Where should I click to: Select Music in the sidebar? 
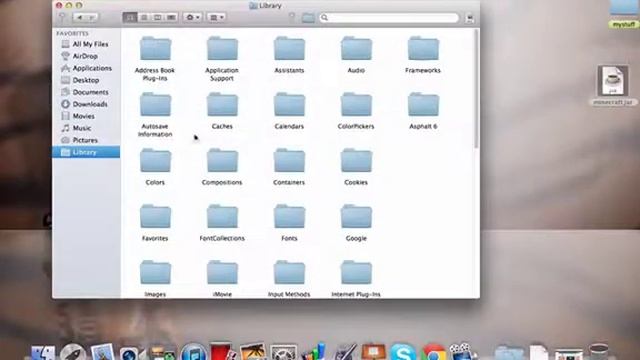[87, 128]
